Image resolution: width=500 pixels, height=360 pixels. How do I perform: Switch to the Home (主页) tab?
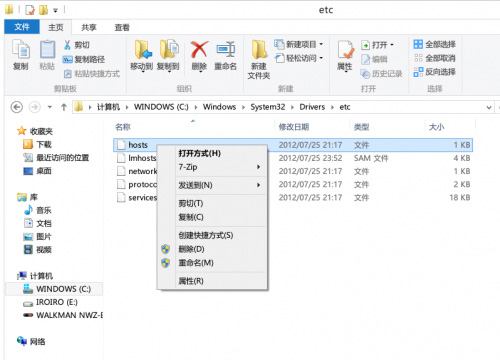56,27
